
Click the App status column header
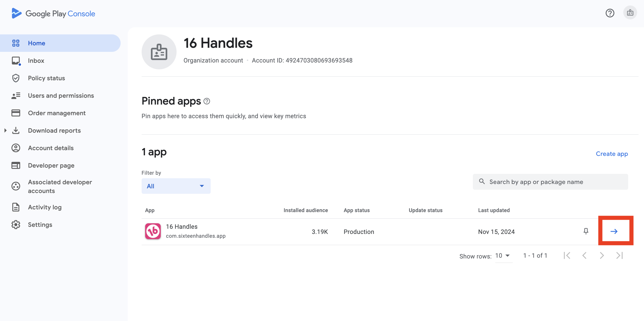pos(357,210)
